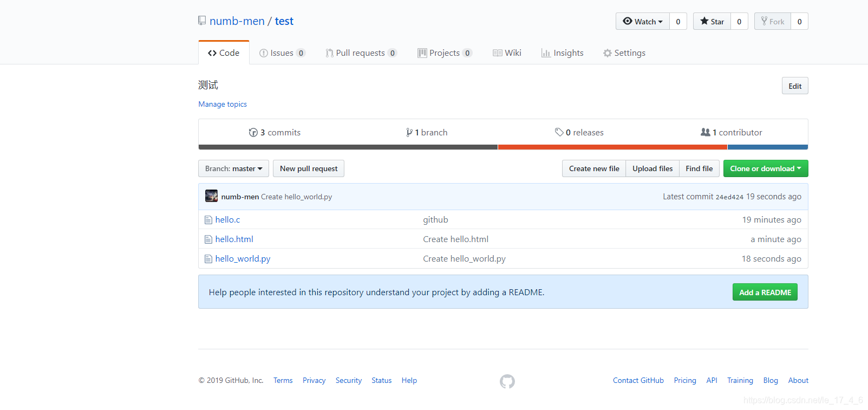
Task: Open the Contact GitHub footer link
Action: (638, 380)
